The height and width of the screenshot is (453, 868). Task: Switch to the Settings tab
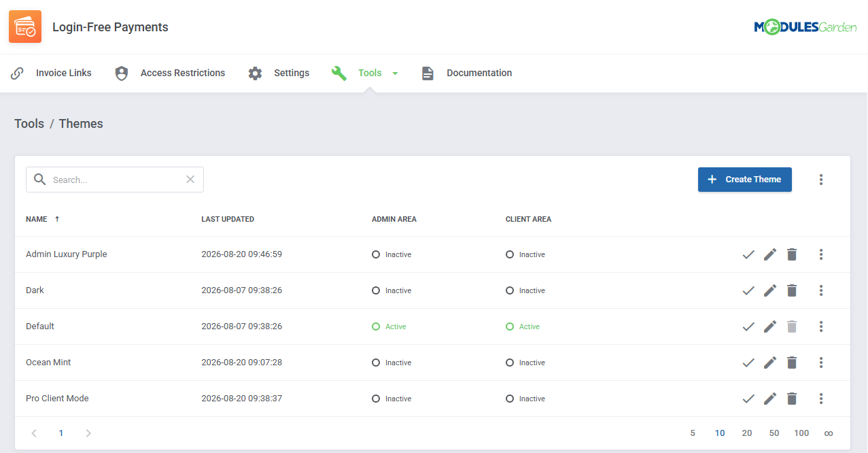(x=279, y=73)
